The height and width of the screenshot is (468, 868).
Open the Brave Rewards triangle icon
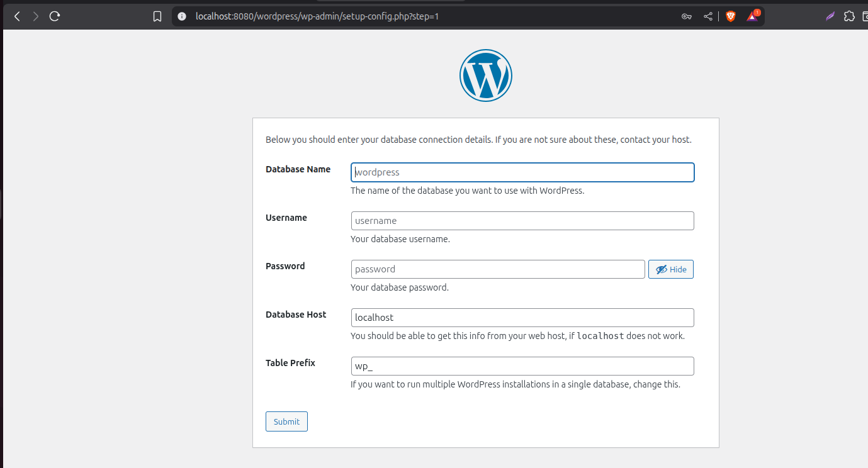point(753,16)
